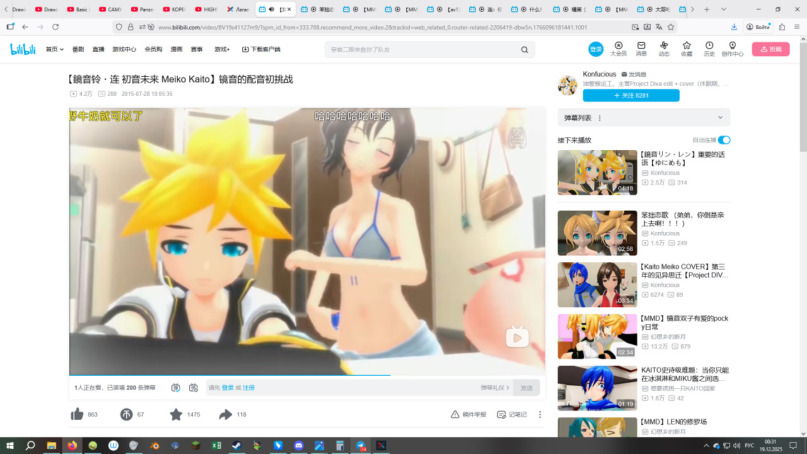Share the video with arrow icon
This screenshot has height=454, width=807.
[x=225, y=414]
